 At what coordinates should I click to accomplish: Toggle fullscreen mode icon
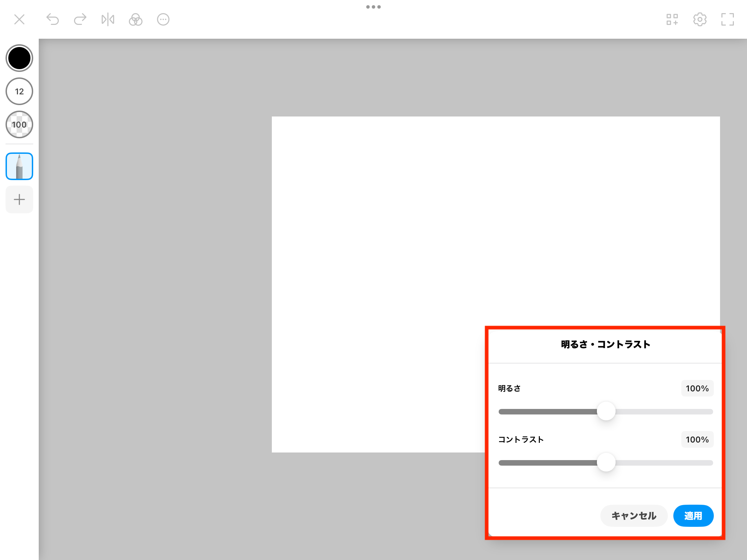pos(728,19)
